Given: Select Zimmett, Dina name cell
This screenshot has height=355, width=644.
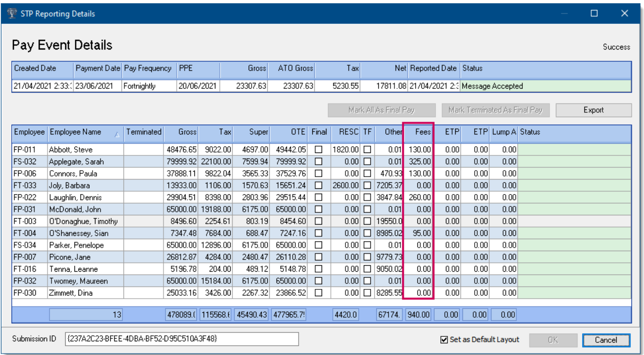Looking at the screenshot, I should pyautogui.click(x=86, y=293).
